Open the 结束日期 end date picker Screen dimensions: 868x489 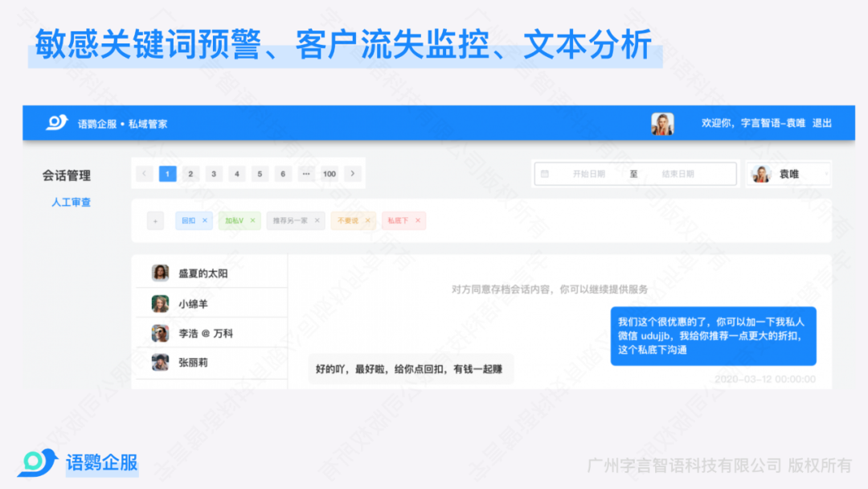(678, 174)
